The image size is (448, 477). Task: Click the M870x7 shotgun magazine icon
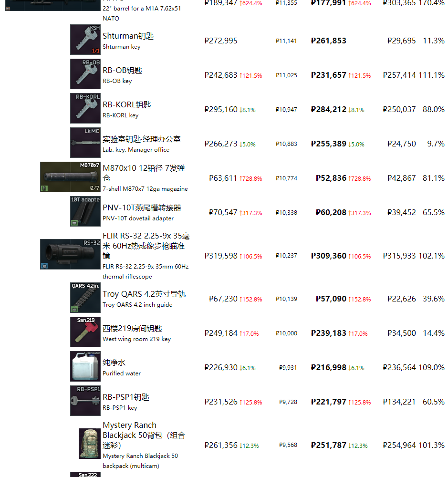point(70,177)
